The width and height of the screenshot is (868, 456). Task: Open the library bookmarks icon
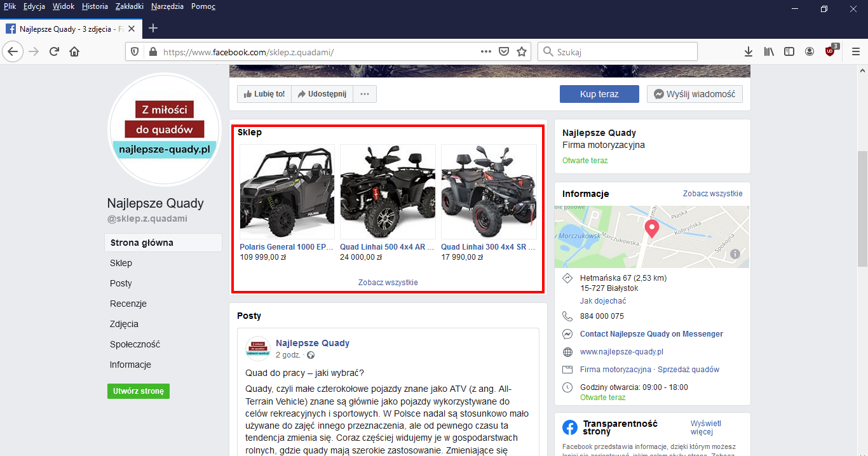[x=769, y=51]
